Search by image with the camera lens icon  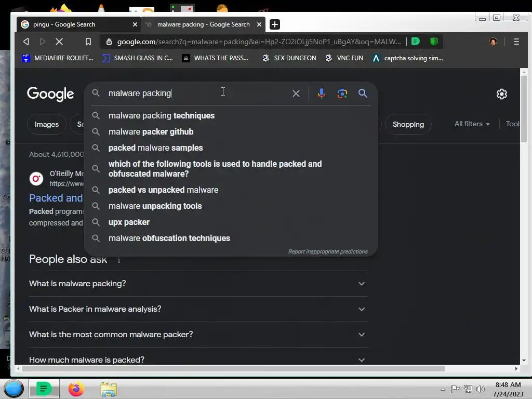point(342,94)
